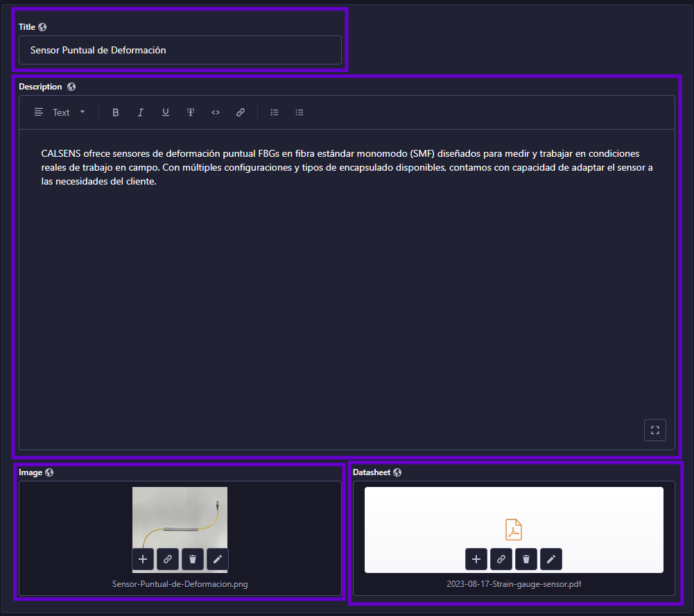Edit the datasheet PDF with pencil
The image size is (694, 616).
coord(551,559)
